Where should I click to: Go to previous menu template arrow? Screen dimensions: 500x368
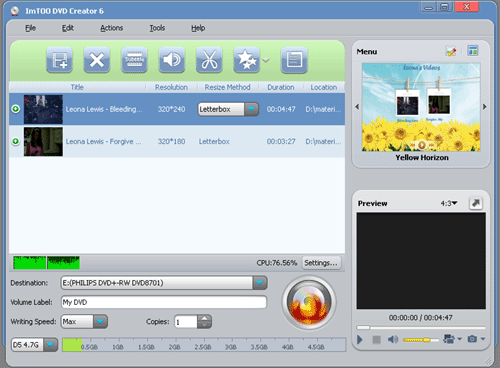click(x=357, y=107)
